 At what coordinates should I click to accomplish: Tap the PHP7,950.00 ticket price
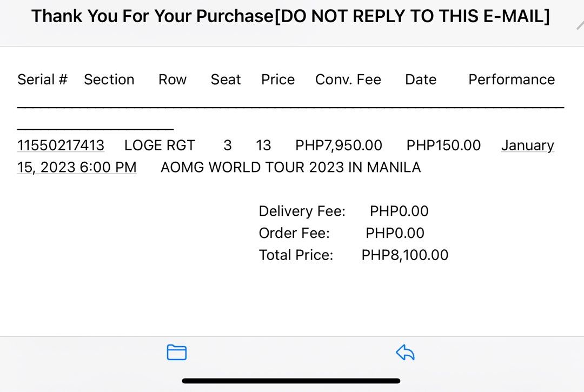click(x=339, y=145)
